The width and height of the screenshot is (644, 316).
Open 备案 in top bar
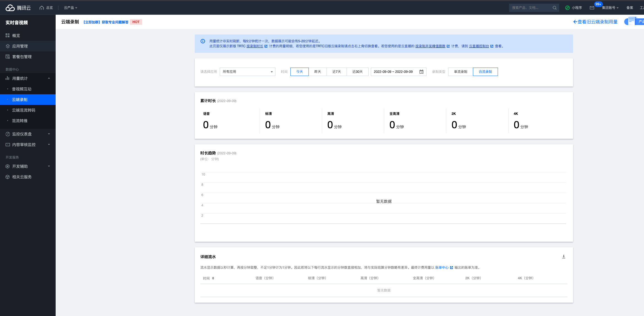point(630,8)
